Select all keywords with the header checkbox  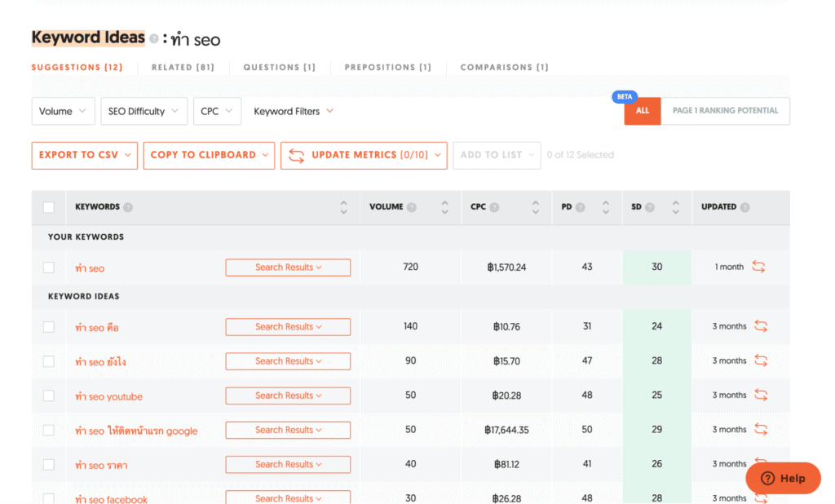[49, 207]
